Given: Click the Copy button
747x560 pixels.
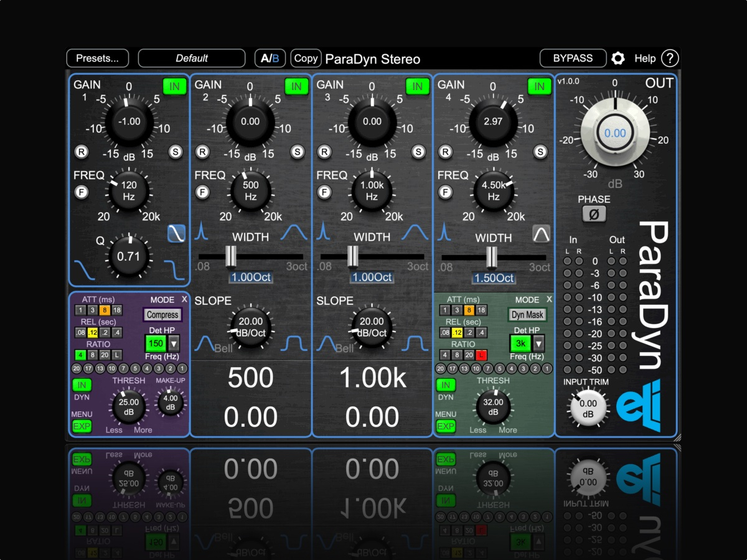Looking at the screenshot, I should pos(306,58).
